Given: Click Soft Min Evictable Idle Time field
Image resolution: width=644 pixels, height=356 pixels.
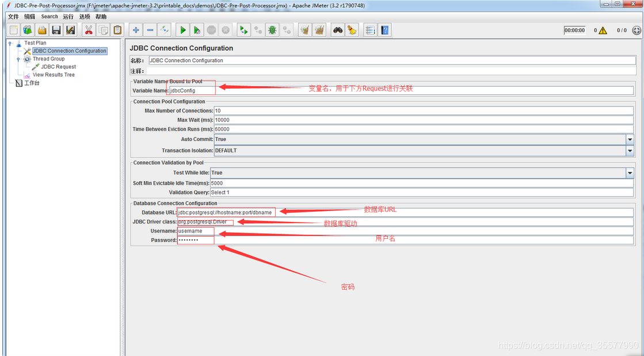Looking at the screenshot, I should 422,183.
